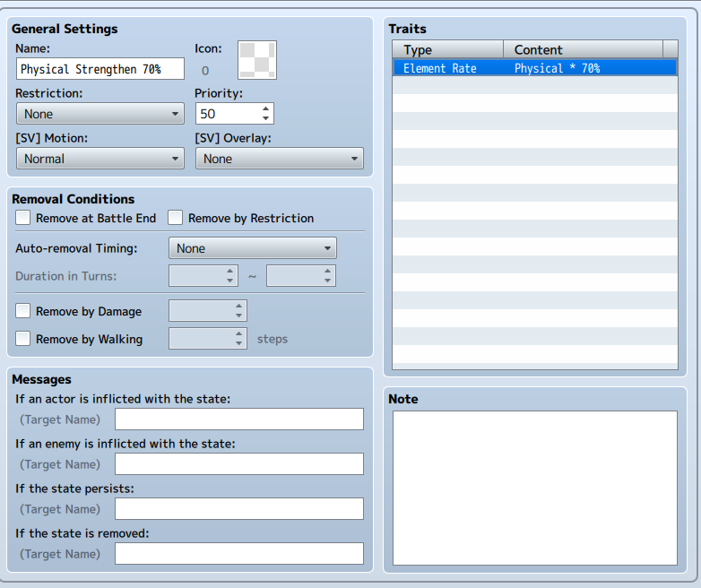Image resolution: width=701 pixels, height=588 pixels.
Task: Enable Remove by Walking checkbox
Action: 22,339
